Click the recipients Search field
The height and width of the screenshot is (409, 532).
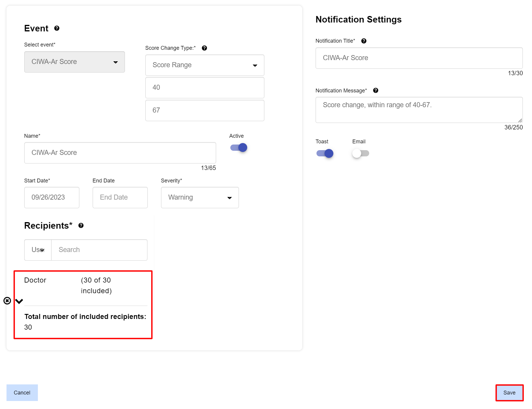point(99,250)
